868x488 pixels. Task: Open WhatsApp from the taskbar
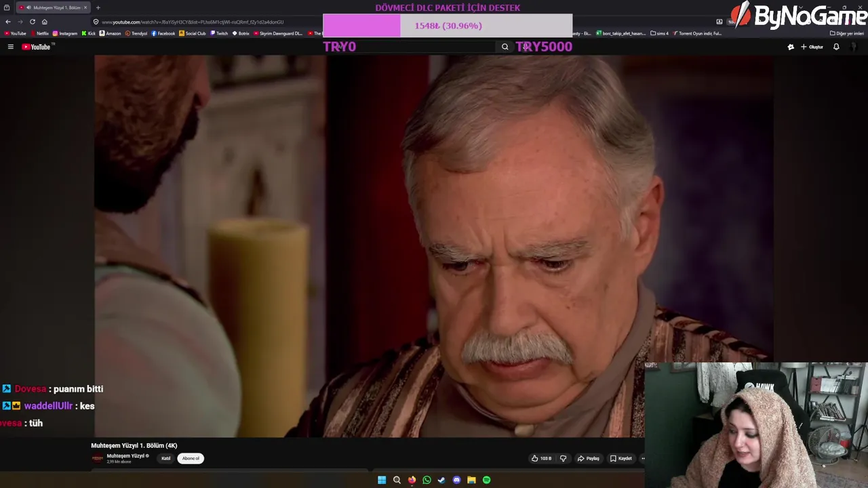click(427, 480)
